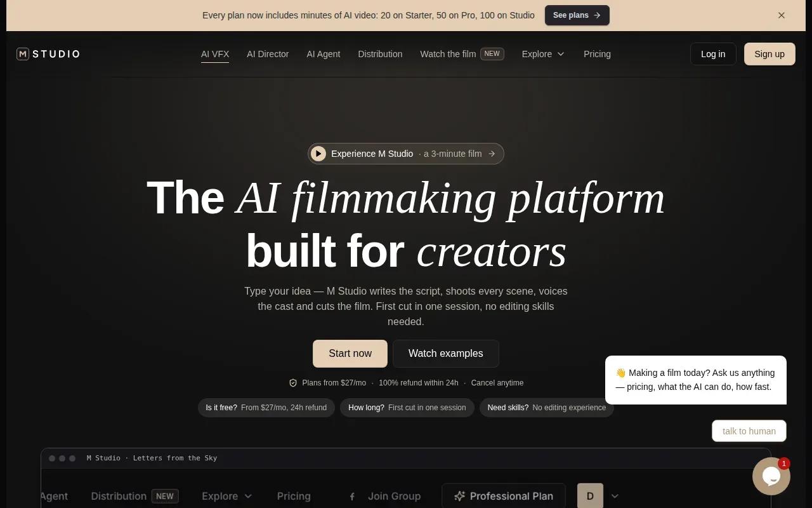
Task: Click the 'Cancel anytime' text
Action: point(497,383)
